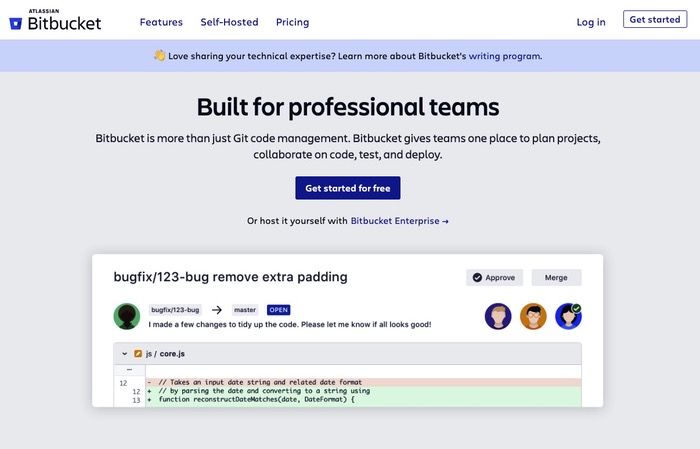The width and height of the screenshot is (700, 449).
Task: Click the pull request description text
Action: (x=290, y=324)
